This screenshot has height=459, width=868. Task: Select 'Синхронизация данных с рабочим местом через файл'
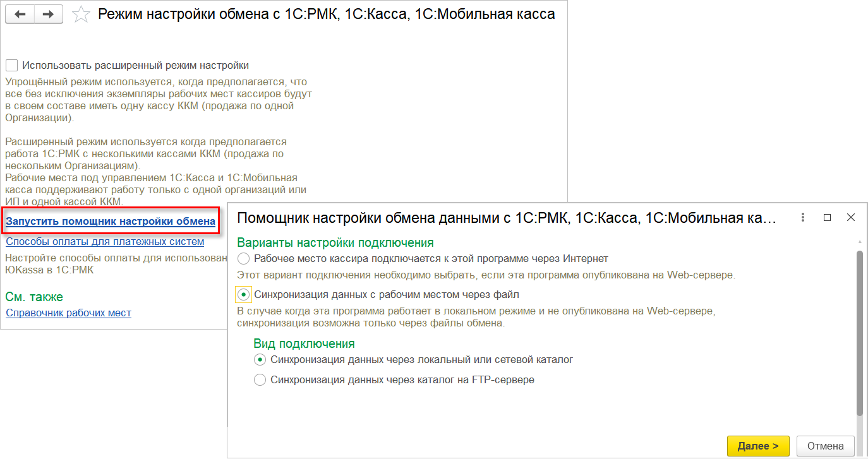243,294
